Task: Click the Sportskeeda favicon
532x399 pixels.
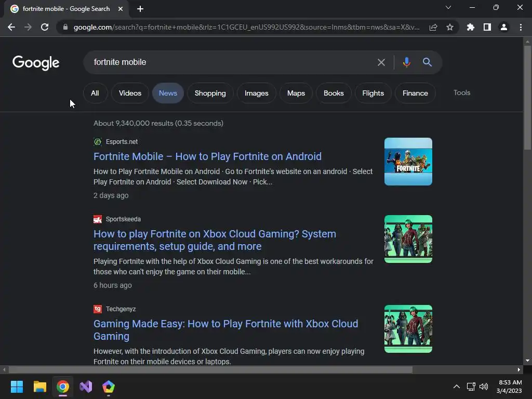Action: [x=98, y=219]
